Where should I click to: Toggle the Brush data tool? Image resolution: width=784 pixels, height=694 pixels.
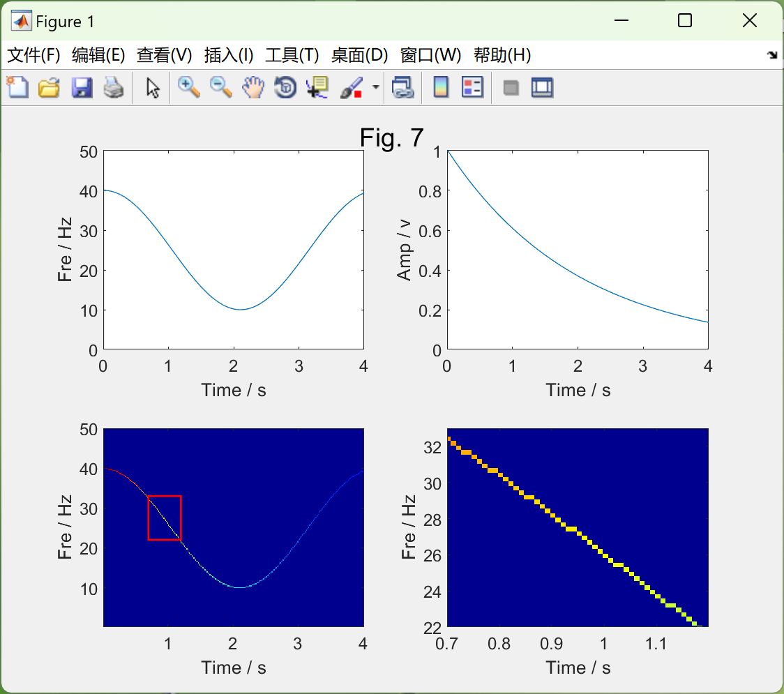click(x=351, y=87)
